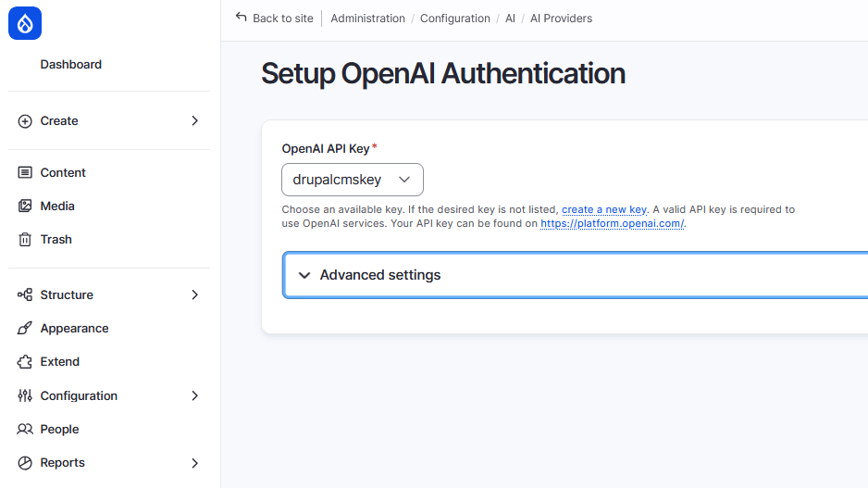This screenshot has height=488, width=868.
Task: Click the Setup OpenAI Authentication heading
Action: (x=443, y=74)
